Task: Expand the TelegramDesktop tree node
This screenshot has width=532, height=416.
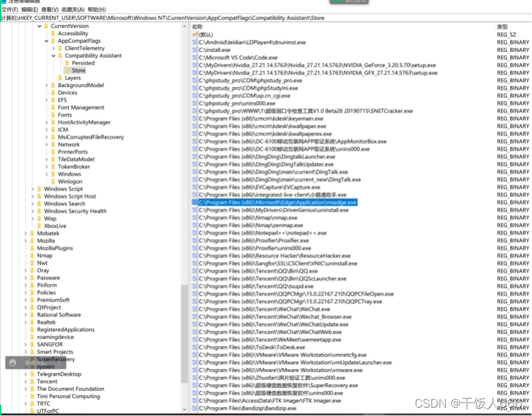Action: click(26, 374)
